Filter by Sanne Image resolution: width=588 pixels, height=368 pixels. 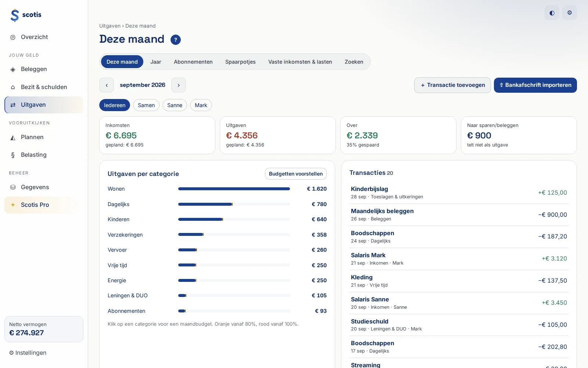[175, 105]
